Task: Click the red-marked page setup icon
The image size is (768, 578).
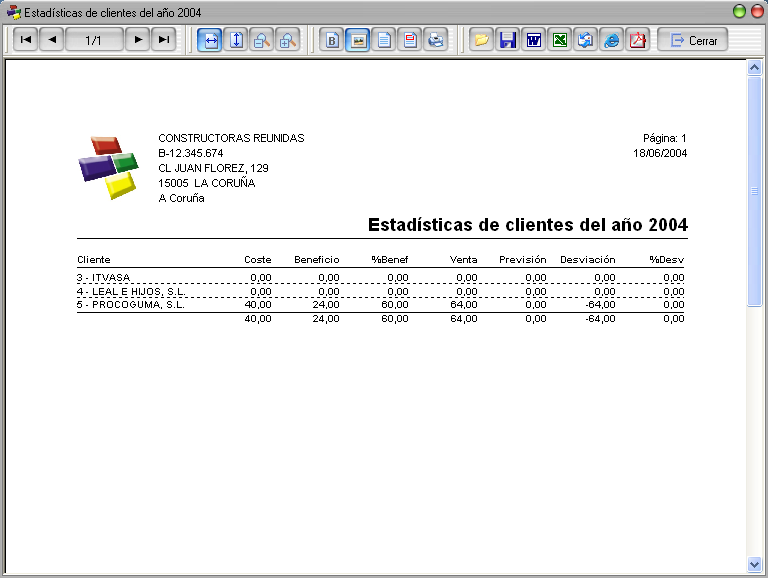Action: coord(410,40)
